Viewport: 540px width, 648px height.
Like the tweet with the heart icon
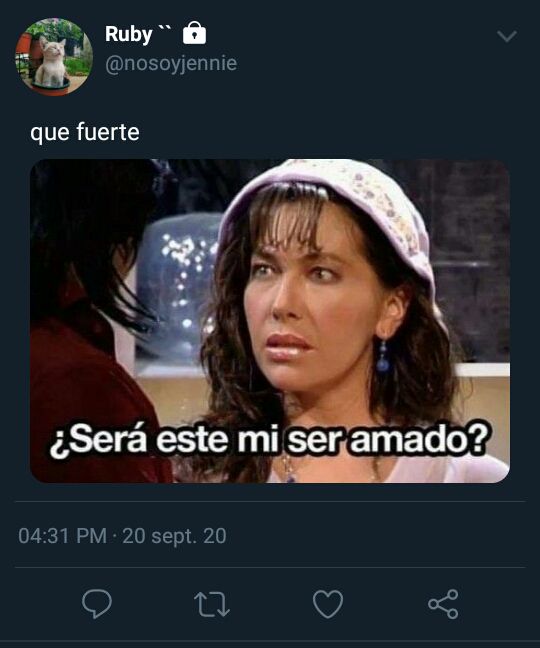click(328, 604)
